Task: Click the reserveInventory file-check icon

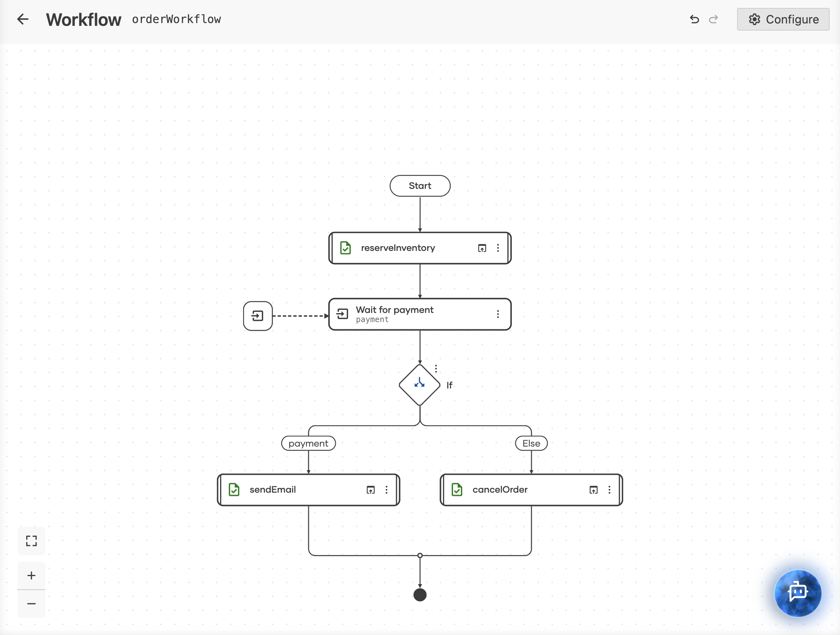Action: (345, 248)
